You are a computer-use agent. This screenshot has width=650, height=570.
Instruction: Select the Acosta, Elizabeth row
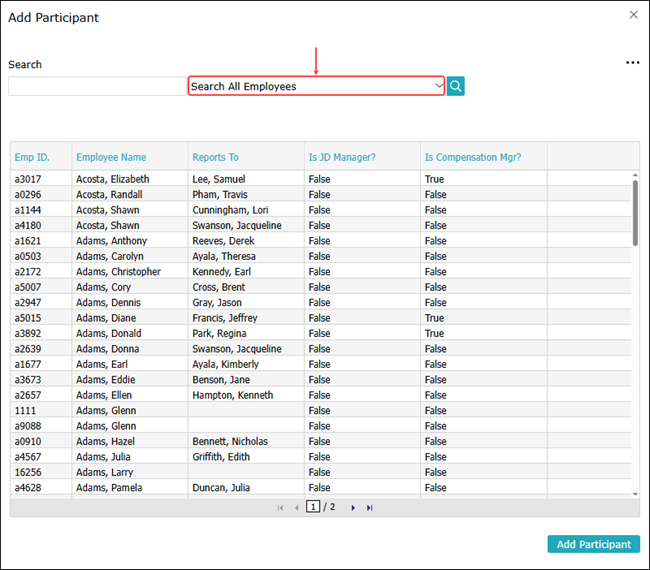pyautogui.click(x=113, y=179)
